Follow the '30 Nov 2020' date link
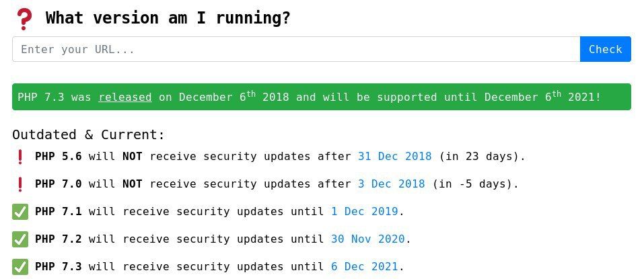This screenshot has height=279, width=644. point(367,239)
